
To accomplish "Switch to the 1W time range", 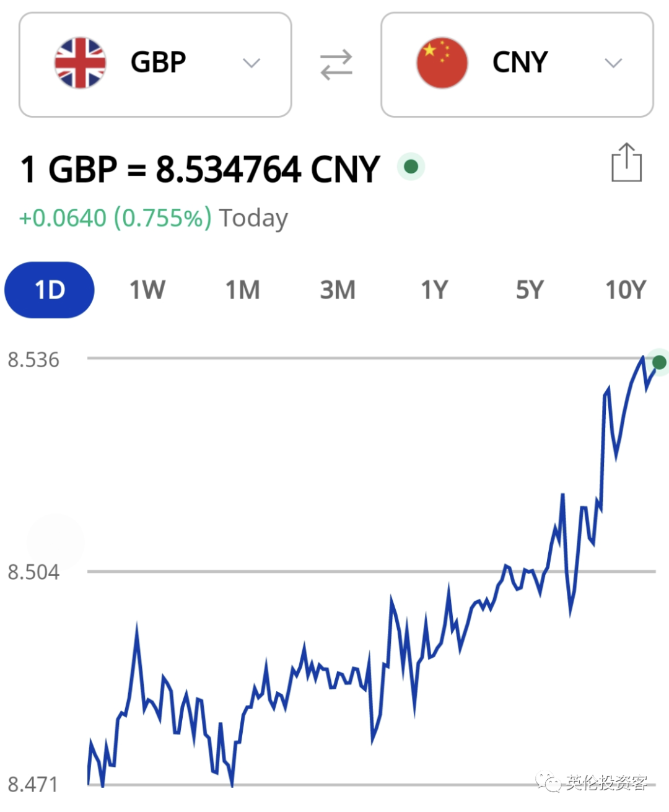I will pyautogui.click(x=147, y=290).
